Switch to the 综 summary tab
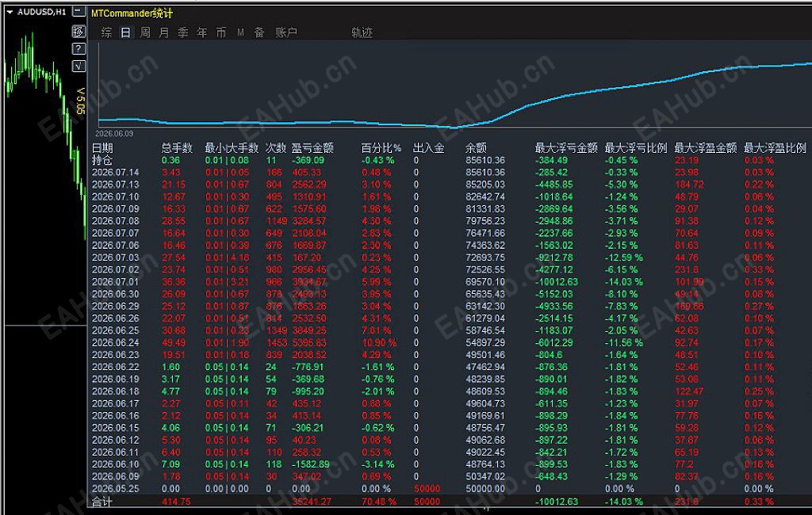Screen dimensions: 812x515 (106, 32)
